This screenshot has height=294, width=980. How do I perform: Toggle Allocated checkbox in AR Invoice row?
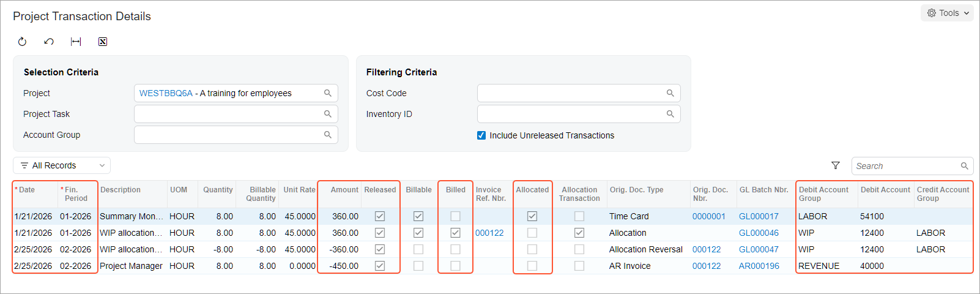pyautogui.click(x=532, y=266)
